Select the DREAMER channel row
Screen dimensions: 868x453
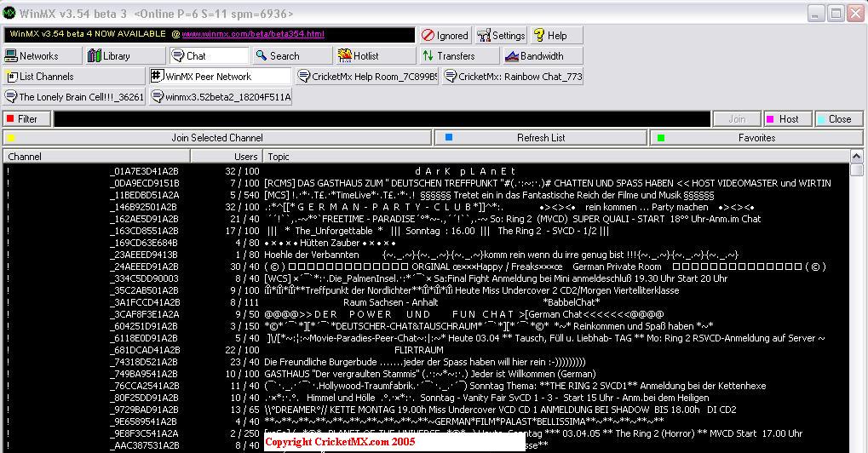(426, 410)
